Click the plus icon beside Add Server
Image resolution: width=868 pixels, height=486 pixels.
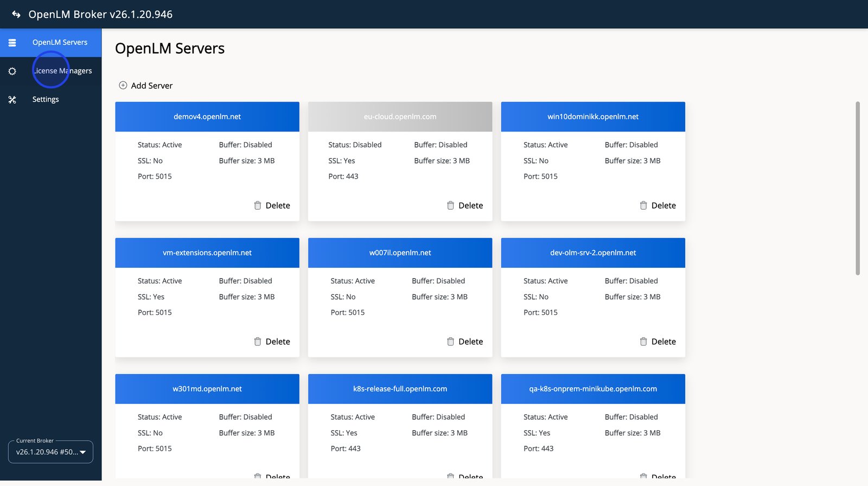click(123, 85)
